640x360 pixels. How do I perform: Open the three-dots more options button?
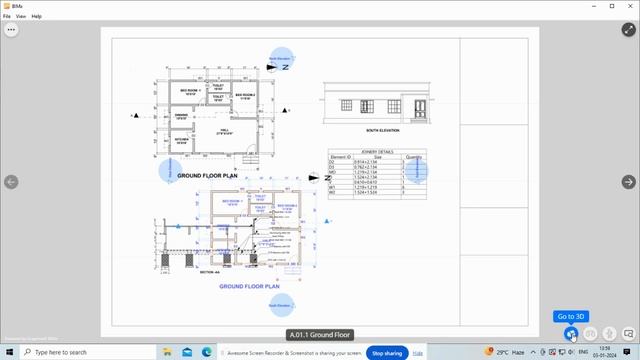coord(11,30)
